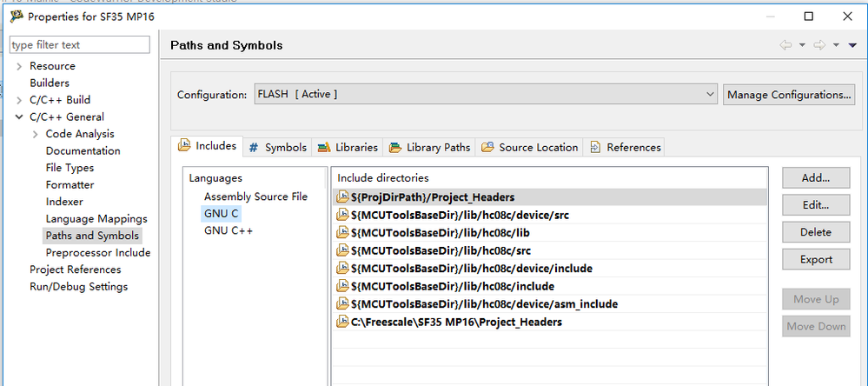Switch to the References tab
The width and height of the screenshot is (868, 386).
(x=625, y=147)
